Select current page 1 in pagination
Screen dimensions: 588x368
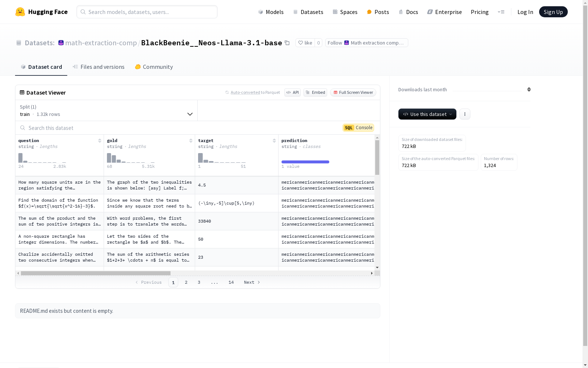[x=173, y=282]
